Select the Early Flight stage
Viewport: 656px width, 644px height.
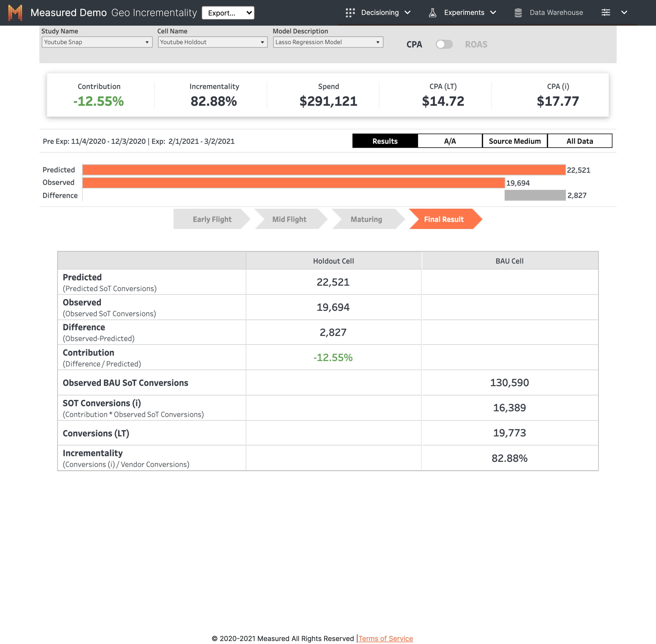(x=212, y=219)
